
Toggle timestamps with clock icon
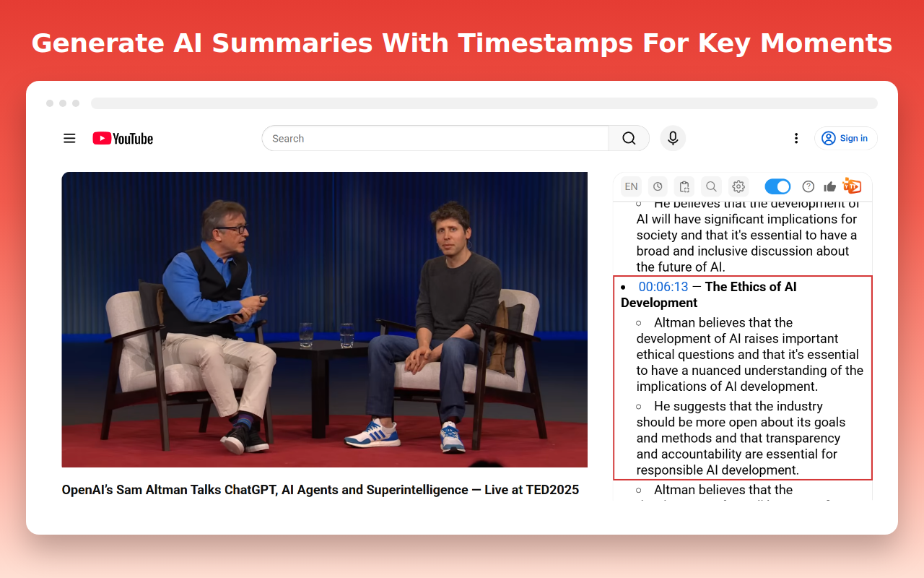tap(658, 186)
